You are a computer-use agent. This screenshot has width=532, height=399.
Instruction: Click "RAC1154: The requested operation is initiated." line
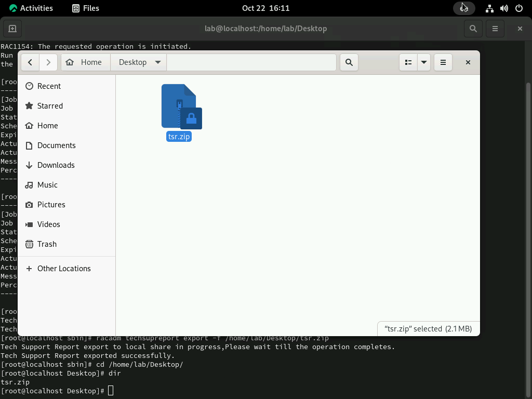[96, 46]
